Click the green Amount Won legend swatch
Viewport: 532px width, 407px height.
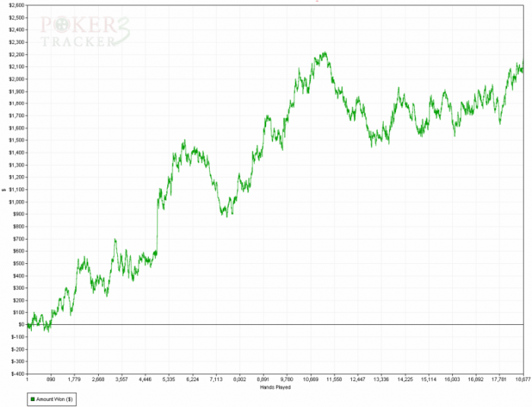point(33,399)
